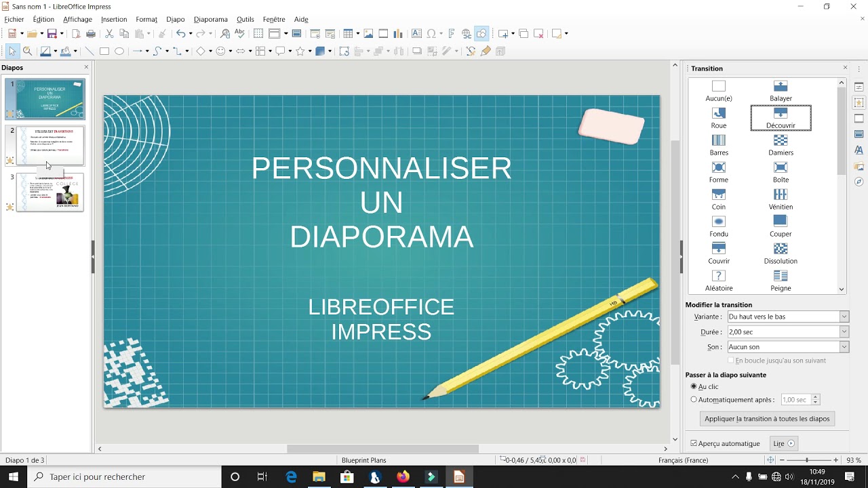Image resolution: width=868 pixels, height=488 pixels.
Task: Click the Save document icon
Action: pyautogui.click(x=52, y=33)
